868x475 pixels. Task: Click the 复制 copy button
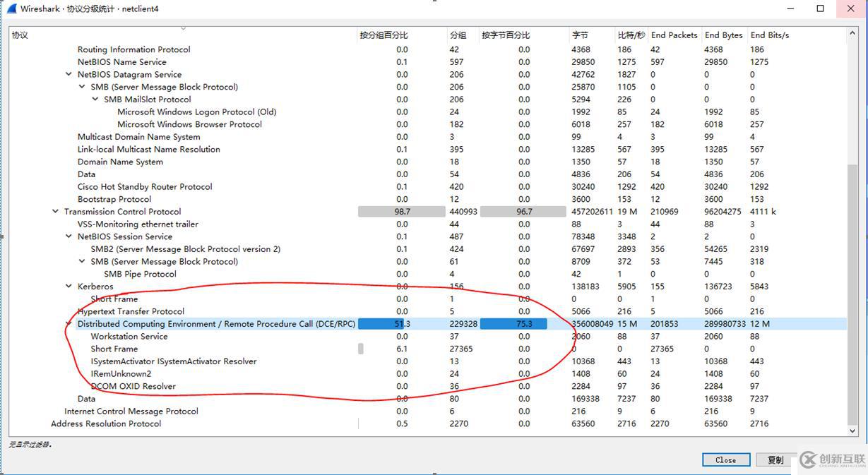775,459
